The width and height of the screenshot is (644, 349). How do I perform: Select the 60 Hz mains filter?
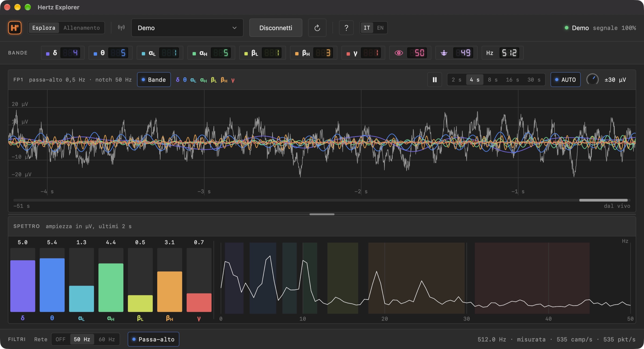tap(107, 339)
